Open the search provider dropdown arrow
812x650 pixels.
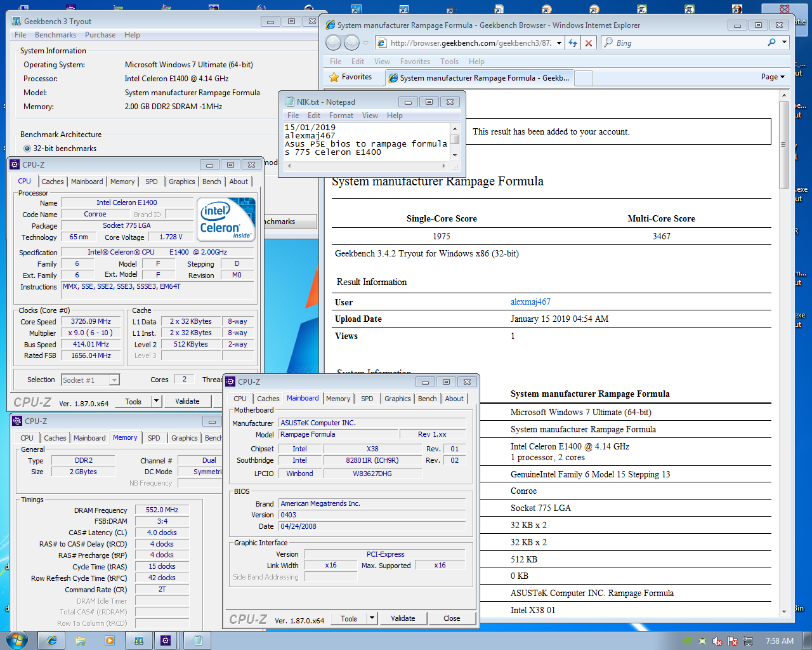pos(784,43)
